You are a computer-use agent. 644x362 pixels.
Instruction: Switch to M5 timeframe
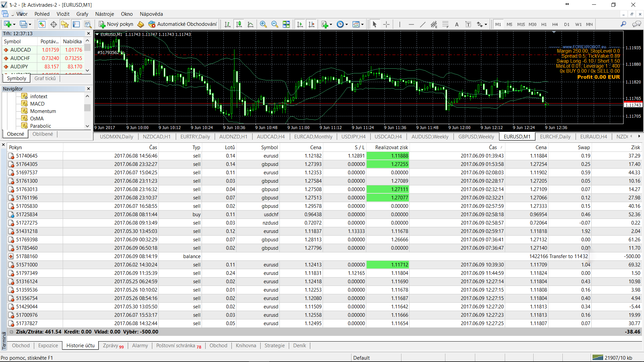509,24
